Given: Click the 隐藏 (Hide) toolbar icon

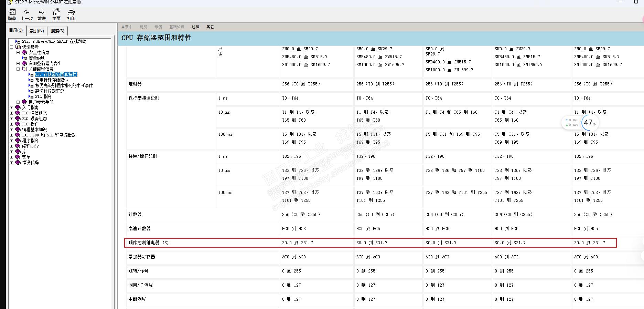Looking at the screenshot, I should click(12, 12).
